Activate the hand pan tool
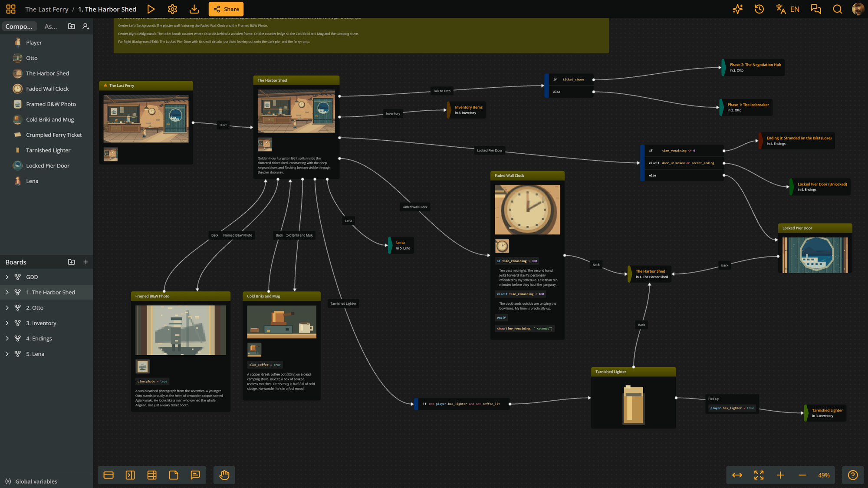 (224, 475)
